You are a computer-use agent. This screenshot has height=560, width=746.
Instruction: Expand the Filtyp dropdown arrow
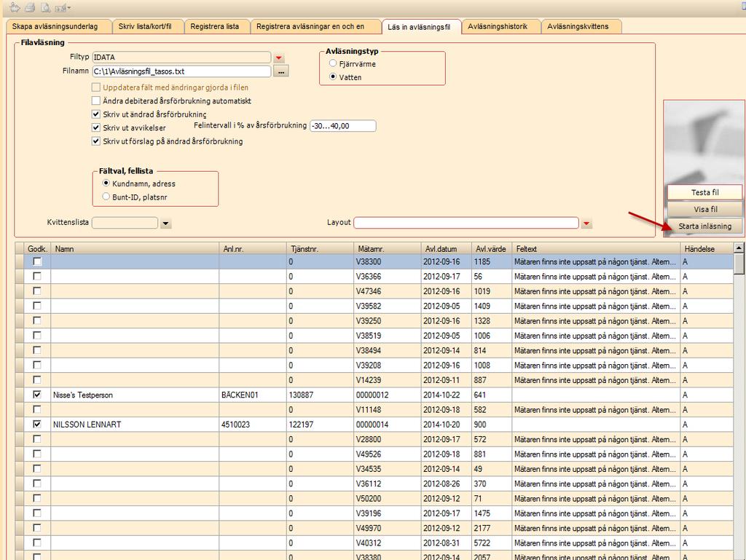pyautogui.click(x=279, y=58)
